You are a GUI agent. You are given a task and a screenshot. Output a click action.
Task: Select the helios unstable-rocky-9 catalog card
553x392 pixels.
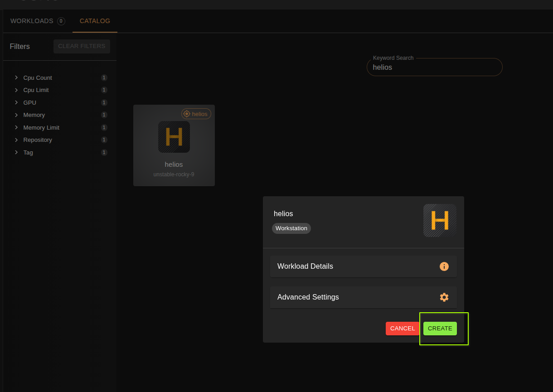pos(174,145)
